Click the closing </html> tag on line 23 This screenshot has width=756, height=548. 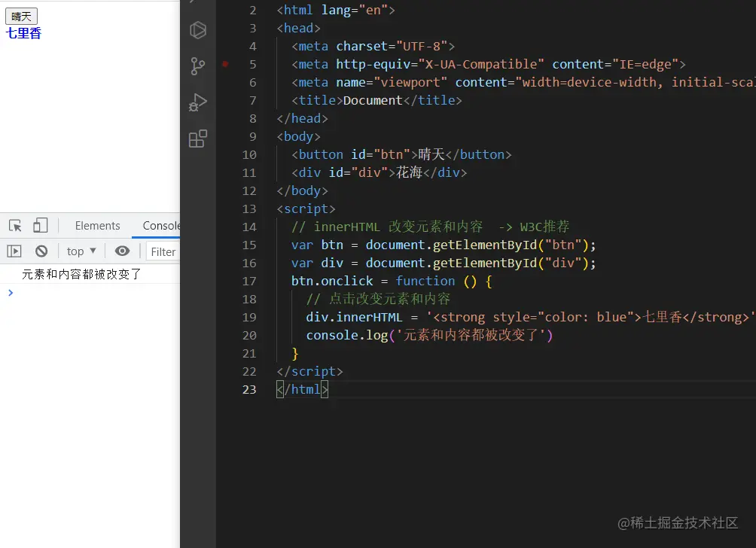pos(302,389)
